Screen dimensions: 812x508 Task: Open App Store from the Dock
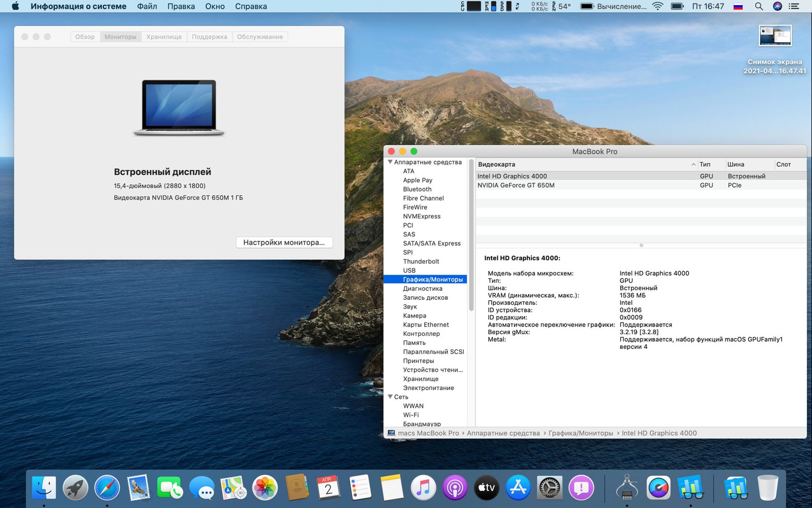point(518,488)
